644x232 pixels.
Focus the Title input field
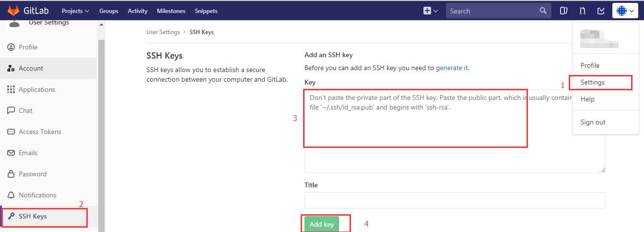tap(455, 200)
